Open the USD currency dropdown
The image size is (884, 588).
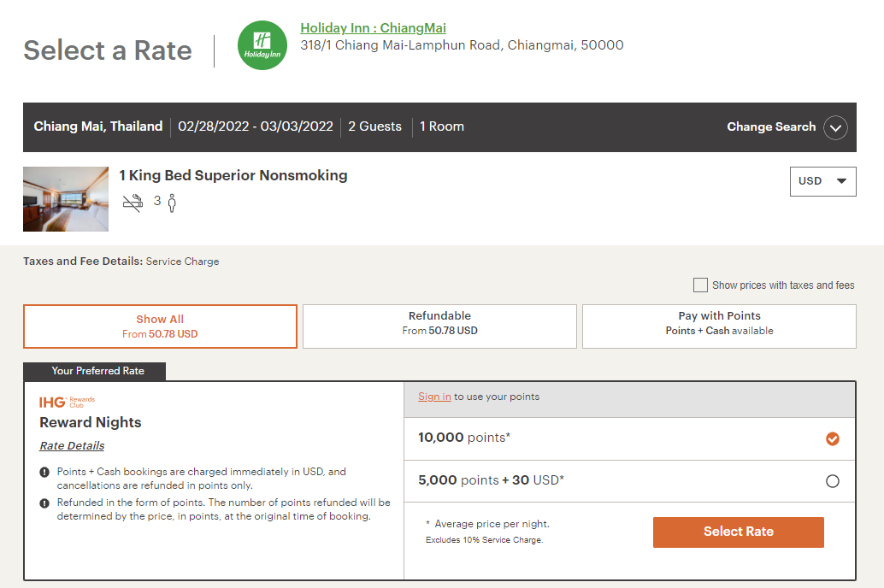[822, 181]
